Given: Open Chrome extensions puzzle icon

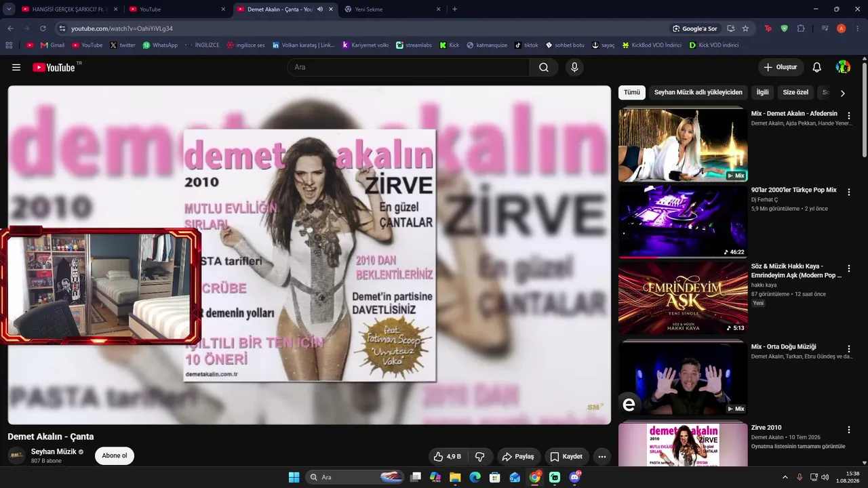Looking at the screenshot, I should (801, 28).
